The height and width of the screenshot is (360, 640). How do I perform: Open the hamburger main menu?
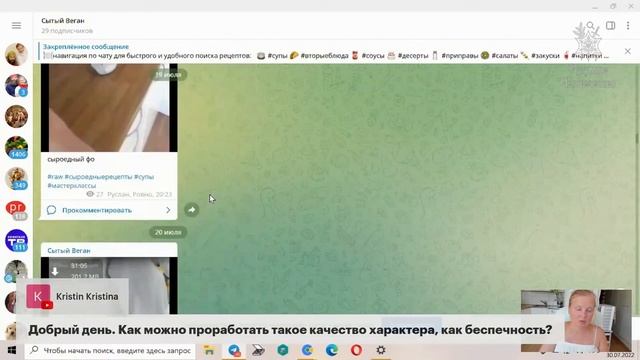click(16, 25)
